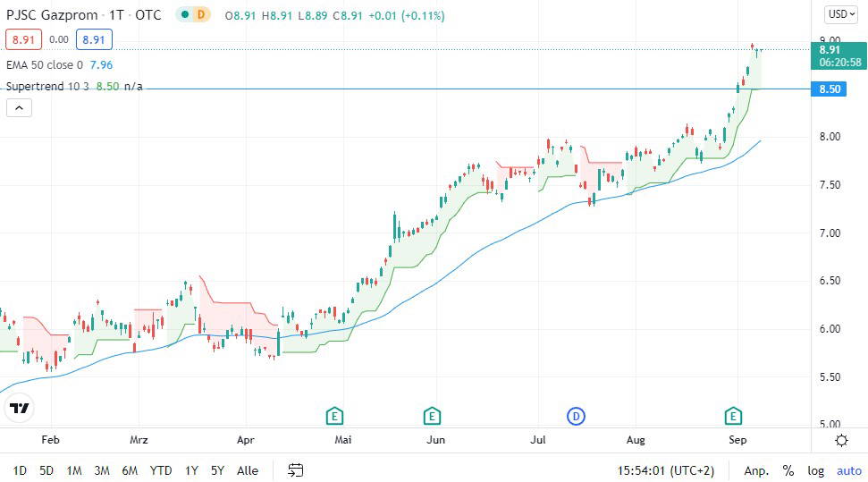Open timezone menu showing 15:54:01 (UTC+2)
Image resolution: width=868 pixels, height=482 pixels.
[665, 470]
